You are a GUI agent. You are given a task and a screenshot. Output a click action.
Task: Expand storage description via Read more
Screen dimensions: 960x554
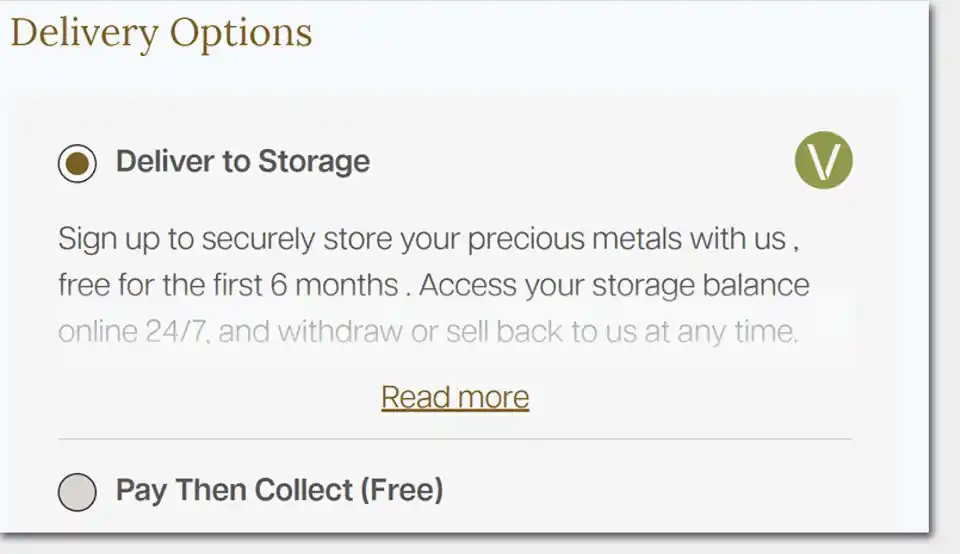[455, 397]
